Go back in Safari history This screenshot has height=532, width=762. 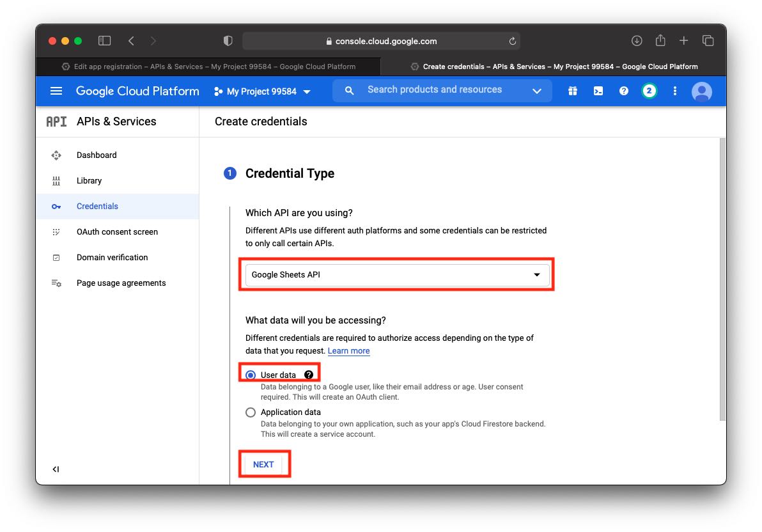point(131,41)
